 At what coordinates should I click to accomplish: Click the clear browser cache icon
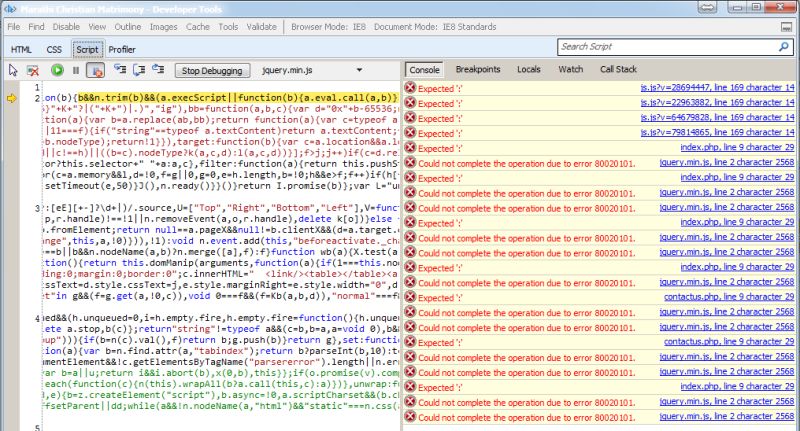pyautogui.click(x=33, y=70)
